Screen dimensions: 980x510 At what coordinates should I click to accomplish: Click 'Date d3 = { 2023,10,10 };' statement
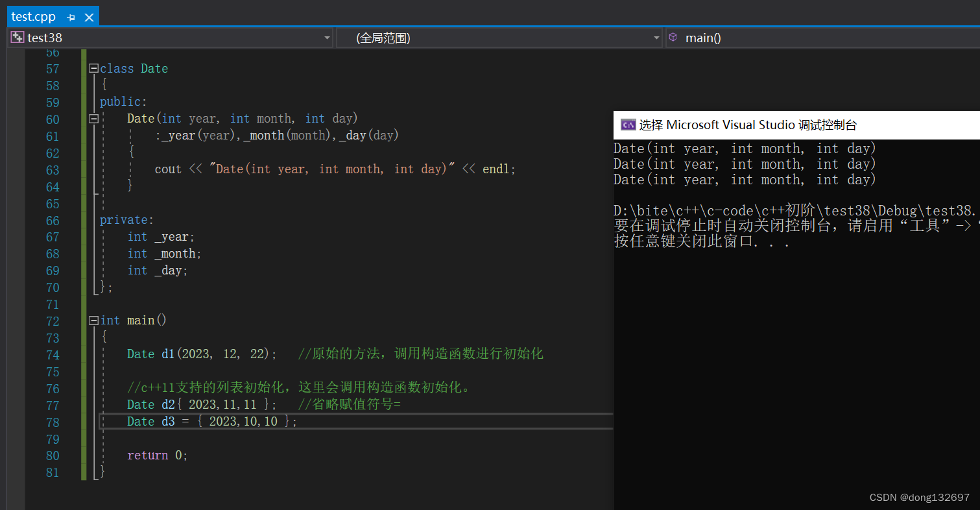[212, 422]
